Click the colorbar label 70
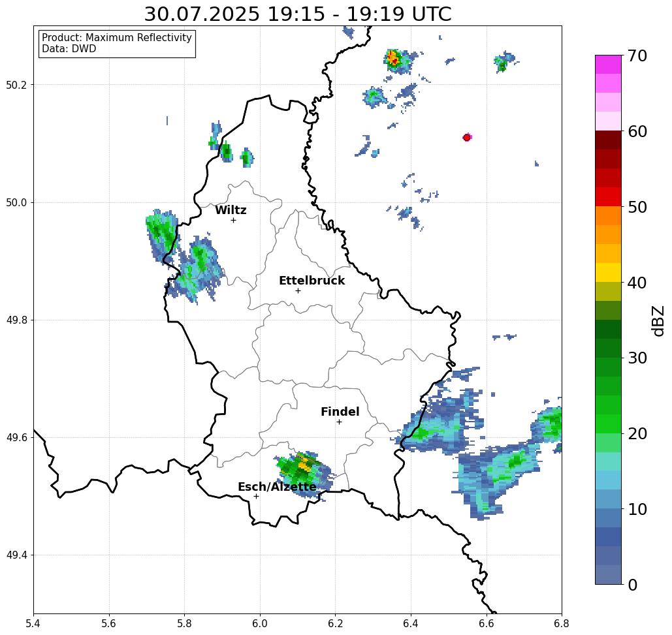This screenshot has height=635, width=672. coord(637,55)
